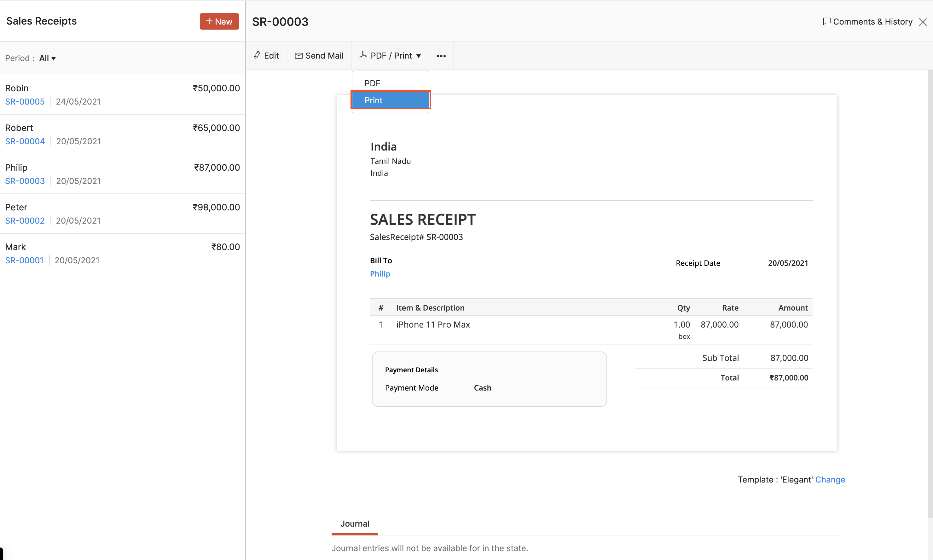
Task: Expand PDF / Print dropdown arrow
Action: tap(418, 56)
